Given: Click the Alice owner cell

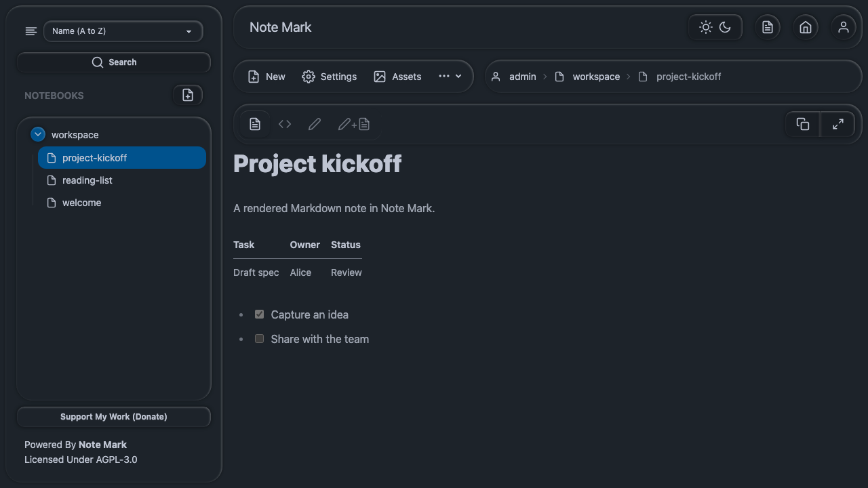Looking at the screenshot, I should [x=300, y=272].
